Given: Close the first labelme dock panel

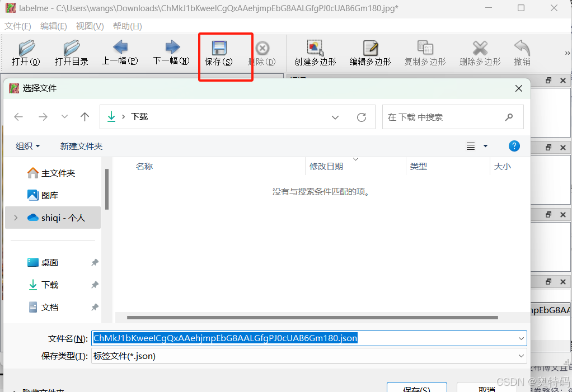Looking at the screenshot, I should pyautogui.click(x=563, y=81).
